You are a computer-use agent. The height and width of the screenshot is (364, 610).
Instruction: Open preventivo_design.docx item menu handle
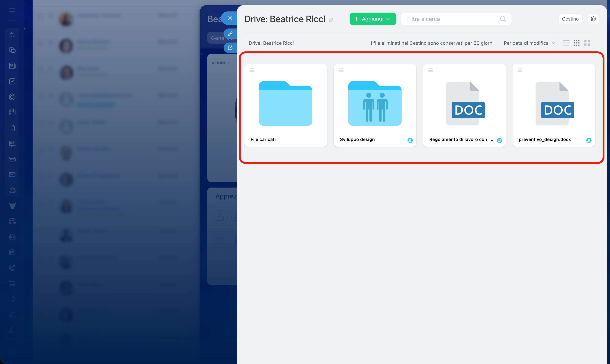pos(520,70)
